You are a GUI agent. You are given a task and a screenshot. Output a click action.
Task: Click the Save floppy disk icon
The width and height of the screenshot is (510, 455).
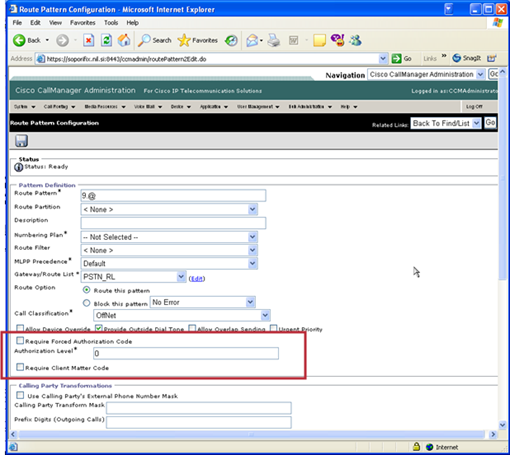21,141
